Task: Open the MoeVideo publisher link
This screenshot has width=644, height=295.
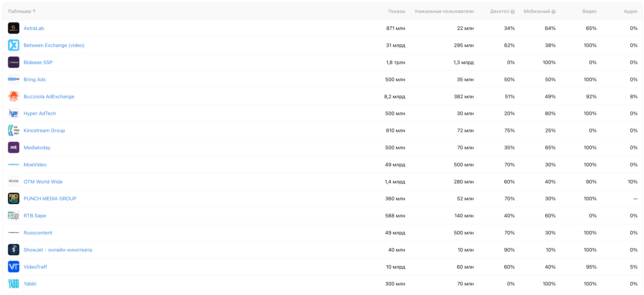Action: [x=35, y=165]
